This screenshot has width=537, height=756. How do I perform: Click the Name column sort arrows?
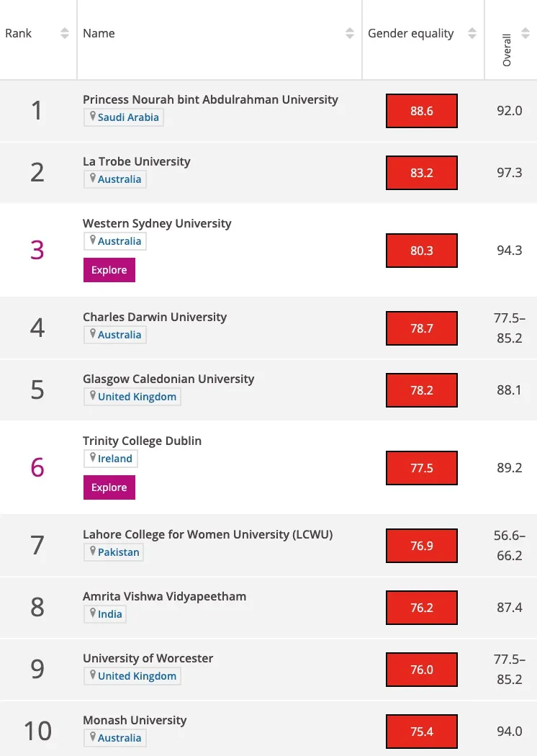click(x=350, y=33)
